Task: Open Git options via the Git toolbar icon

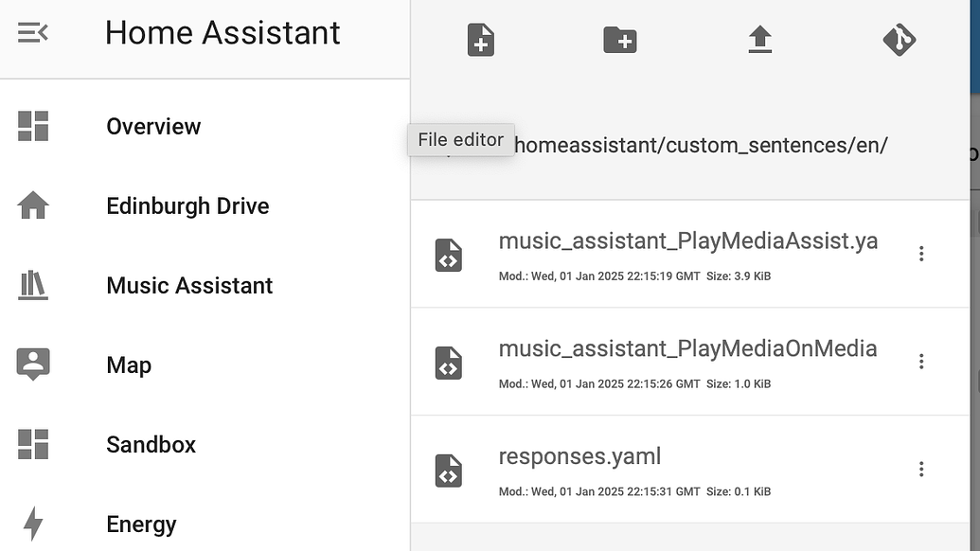Action: [x=900, y=40]
